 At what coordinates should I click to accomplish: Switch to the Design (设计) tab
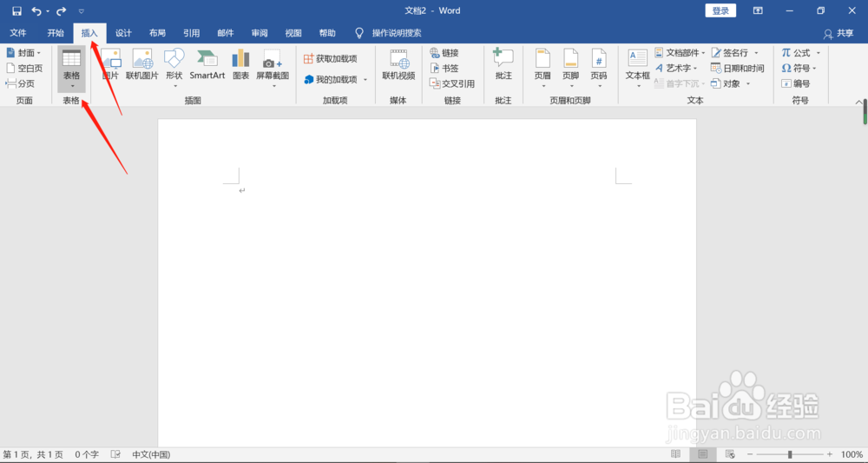(123, 33)
